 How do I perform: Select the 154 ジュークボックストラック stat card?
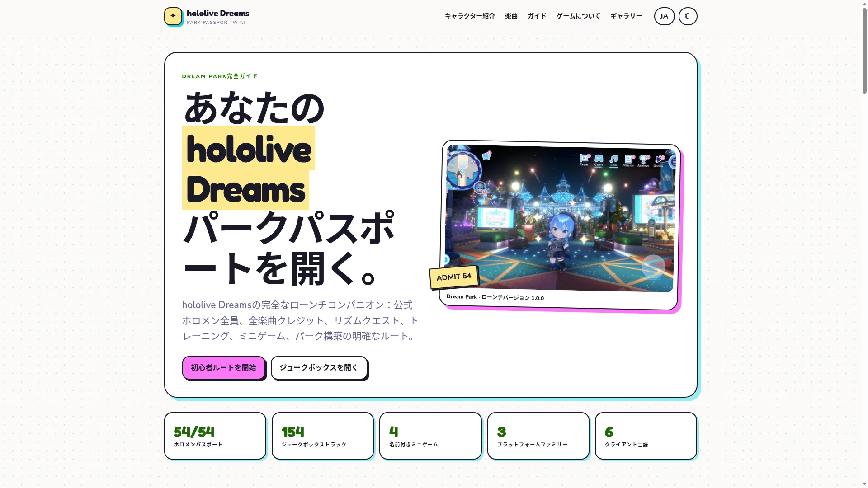[323, 436]
